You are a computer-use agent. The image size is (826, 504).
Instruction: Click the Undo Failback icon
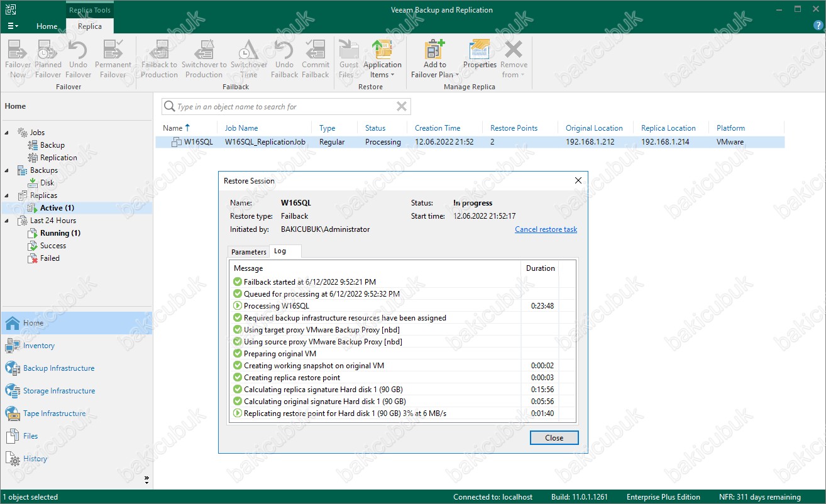284,58
